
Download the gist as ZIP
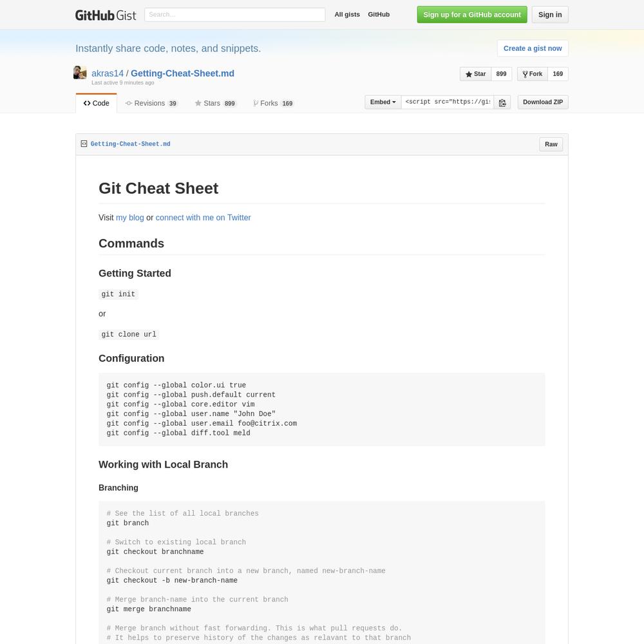coord(542,102)
